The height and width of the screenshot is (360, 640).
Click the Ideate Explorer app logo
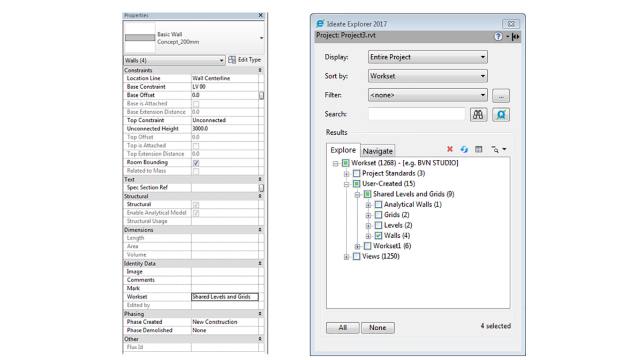click(320, 24)
